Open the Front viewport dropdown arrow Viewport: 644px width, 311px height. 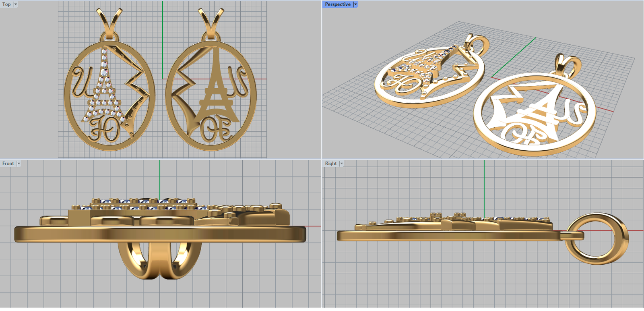pyautogui.click(x=19, y=164)
